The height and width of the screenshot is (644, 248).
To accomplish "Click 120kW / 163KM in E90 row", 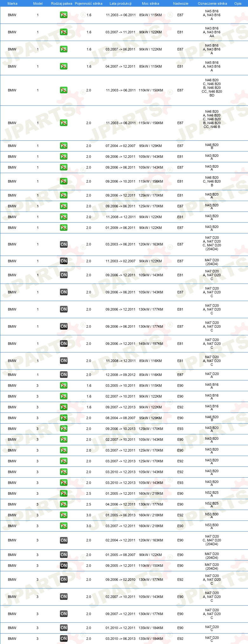I will pos(151,540).
